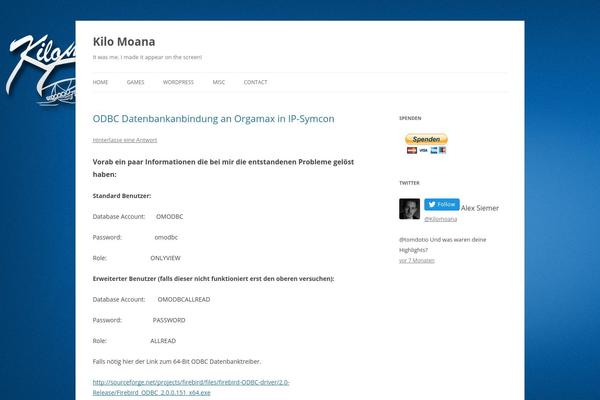Open the 'vor 7 Monaten' tweet timestamp

click(x=417, y=261)
